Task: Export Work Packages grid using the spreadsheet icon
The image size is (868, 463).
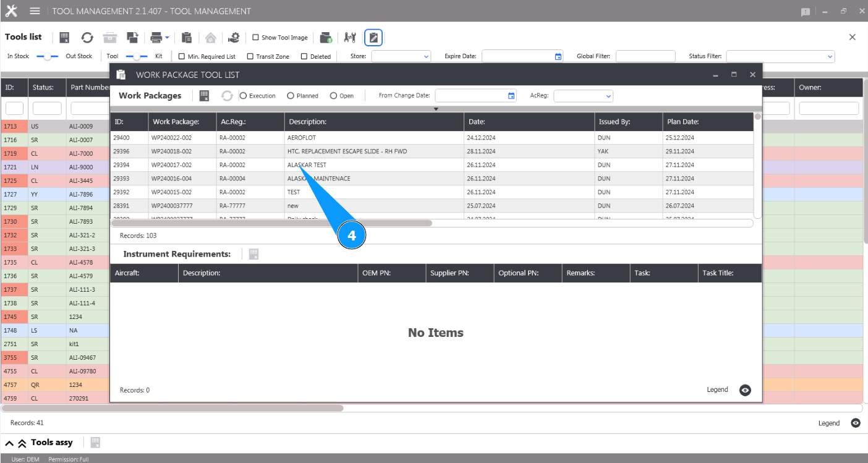Action: click(205, 96)
